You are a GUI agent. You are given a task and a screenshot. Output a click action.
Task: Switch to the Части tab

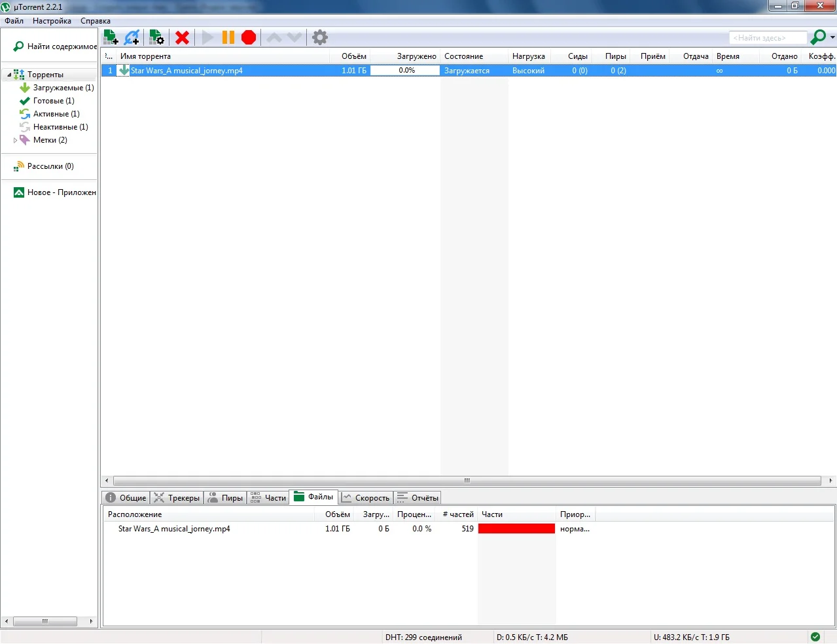tap(268, 498)
